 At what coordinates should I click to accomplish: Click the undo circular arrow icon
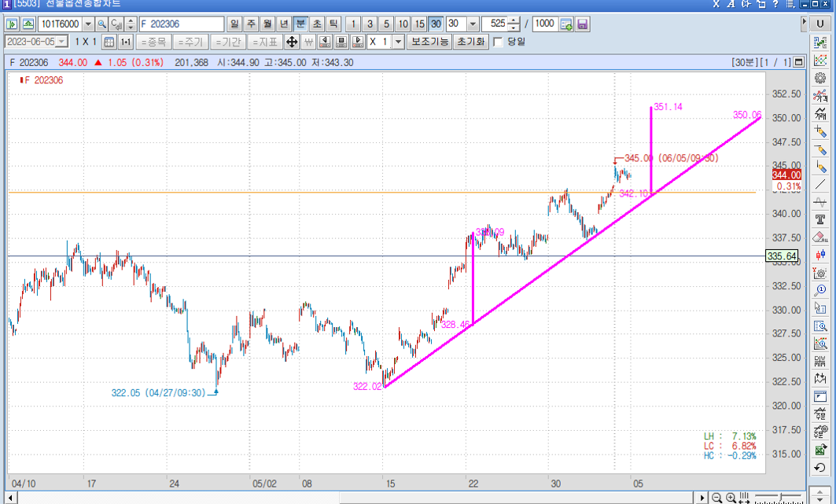[820, 468]
